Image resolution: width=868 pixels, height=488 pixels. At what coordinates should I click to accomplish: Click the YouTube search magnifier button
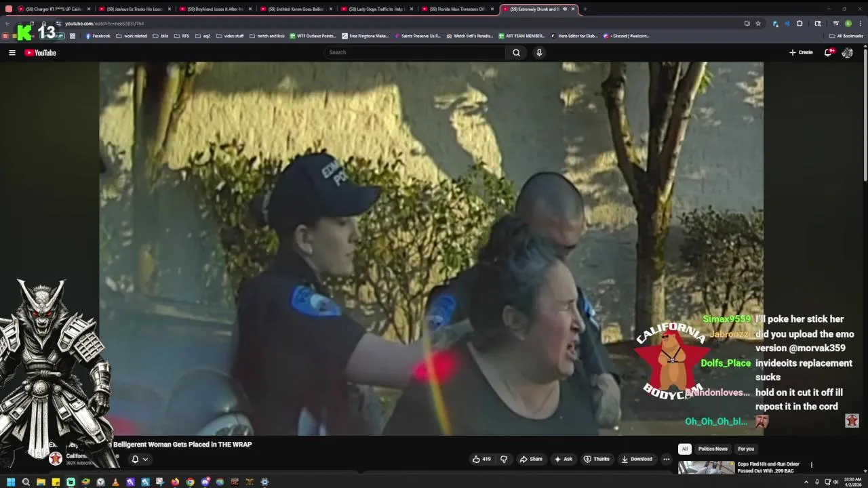click(516, 52)
